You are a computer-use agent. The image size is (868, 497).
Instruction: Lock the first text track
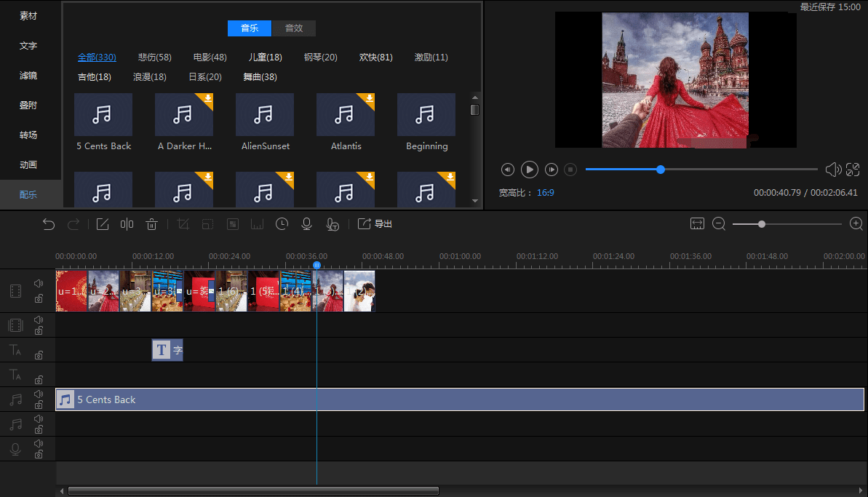click(x=39, y=355)
